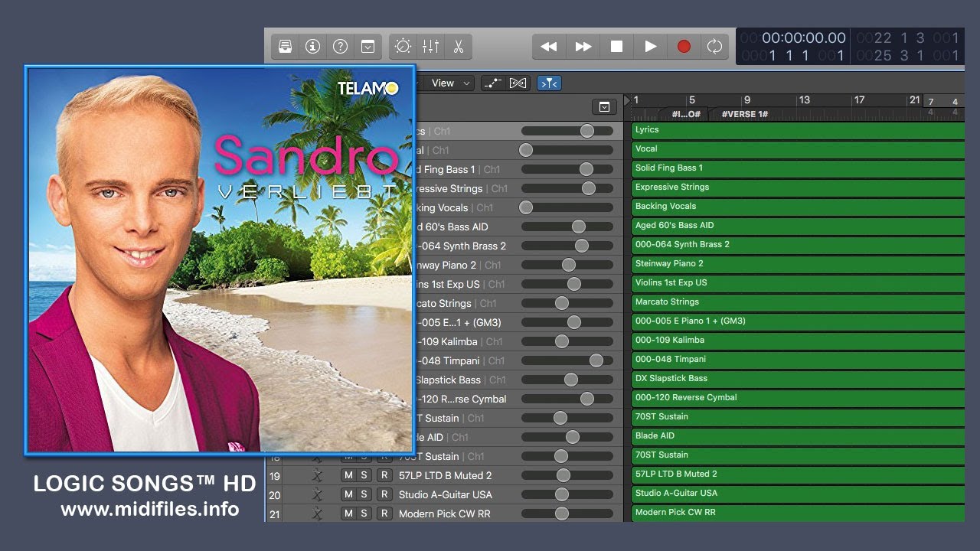This screenshot has height=551, width=980.
Task: Click the bar position 1 1 1 in the LCD
Action: (x=806, y=55)
